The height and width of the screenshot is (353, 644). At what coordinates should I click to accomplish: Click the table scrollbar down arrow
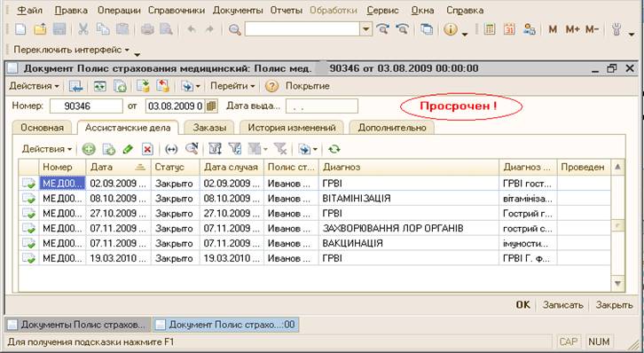click(617, 284)
